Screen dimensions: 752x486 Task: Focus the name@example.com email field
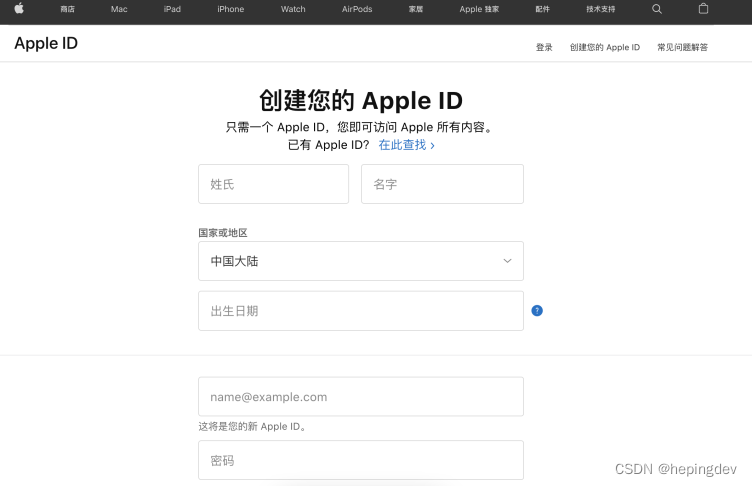click(361, 397)
